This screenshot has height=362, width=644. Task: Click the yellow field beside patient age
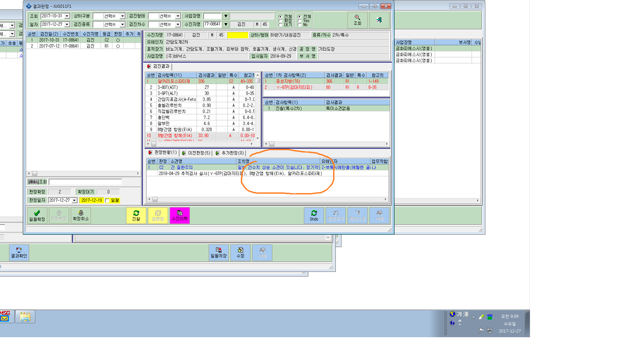point(237,35)
